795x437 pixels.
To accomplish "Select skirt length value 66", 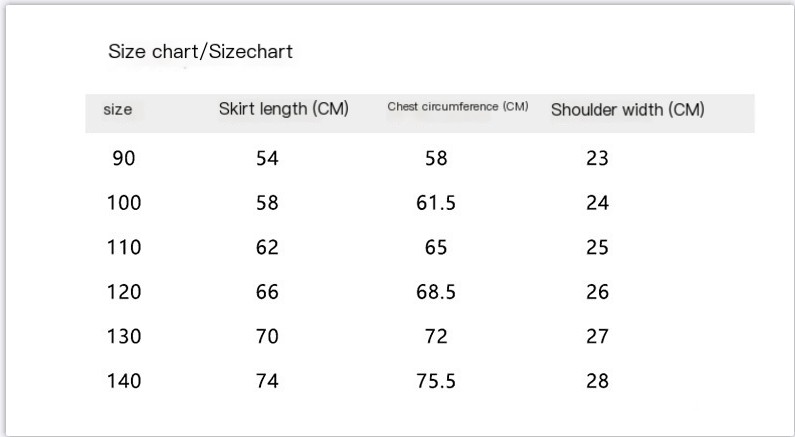I will [x=267, y=292].
